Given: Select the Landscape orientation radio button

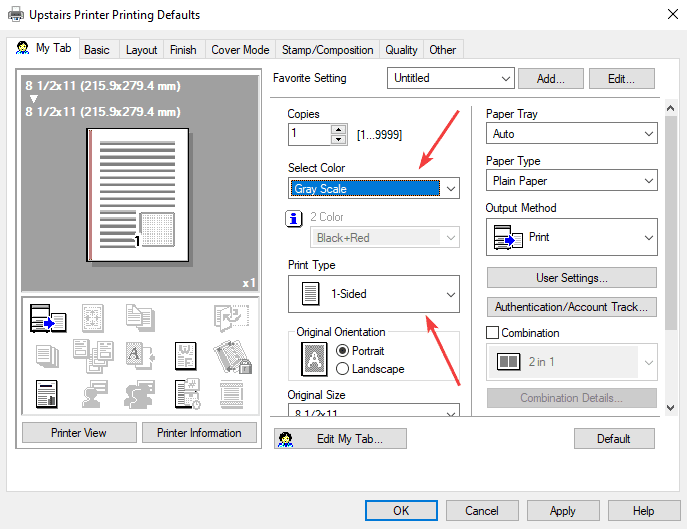Looking at the screenshot, I should coord(343,369).
